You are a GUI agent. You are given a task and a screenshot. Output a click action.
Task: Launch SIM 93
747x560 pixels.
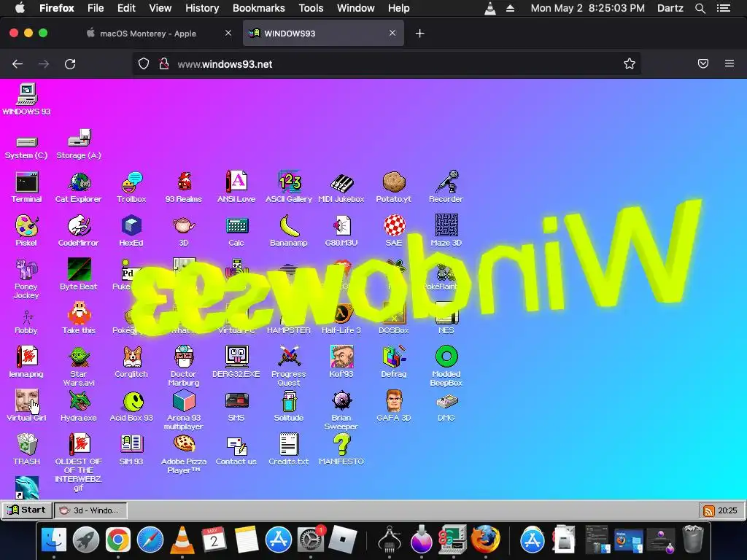131,445
